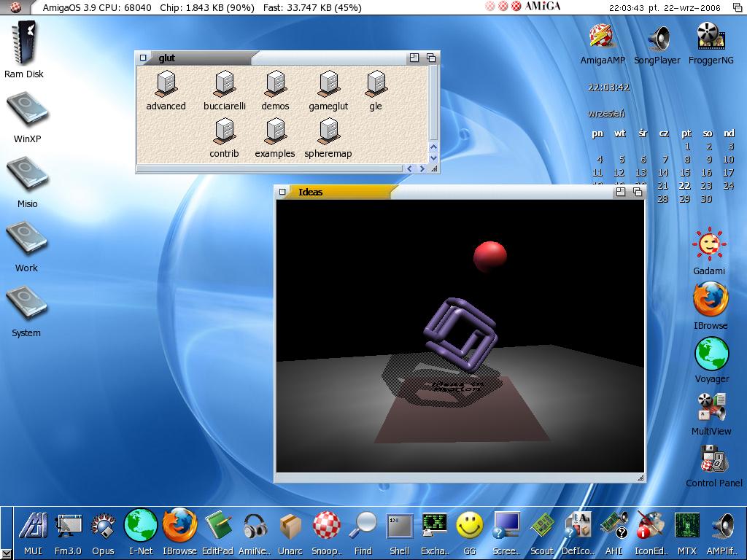Click the glut window vertical scrollbar
This screenshot has height=560, width=747.
point(433,102)
